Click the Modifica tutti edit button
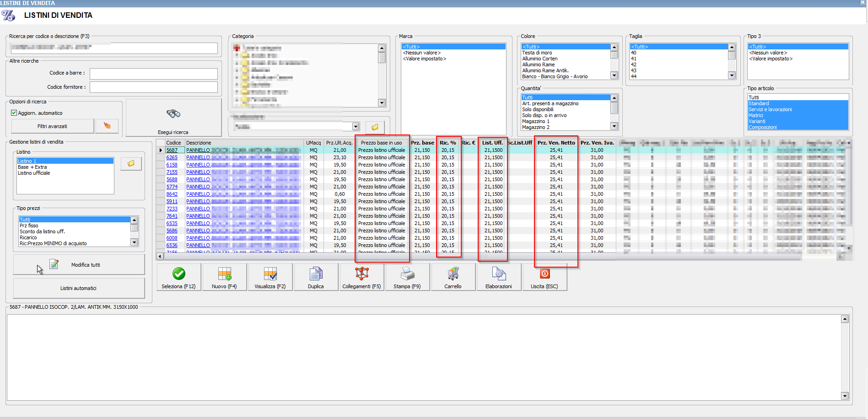 (x=79, y=265)
